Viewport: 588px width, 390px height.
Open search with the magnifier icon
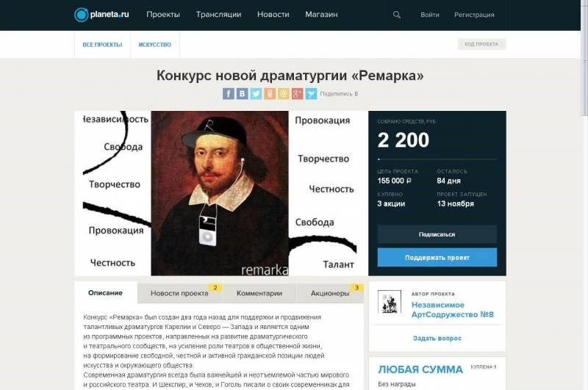(397, 15)
